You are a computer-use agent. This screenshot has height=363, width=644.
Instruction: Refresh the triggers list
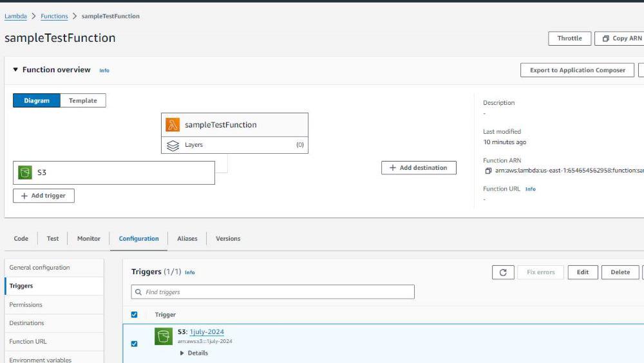pos(503,272)
